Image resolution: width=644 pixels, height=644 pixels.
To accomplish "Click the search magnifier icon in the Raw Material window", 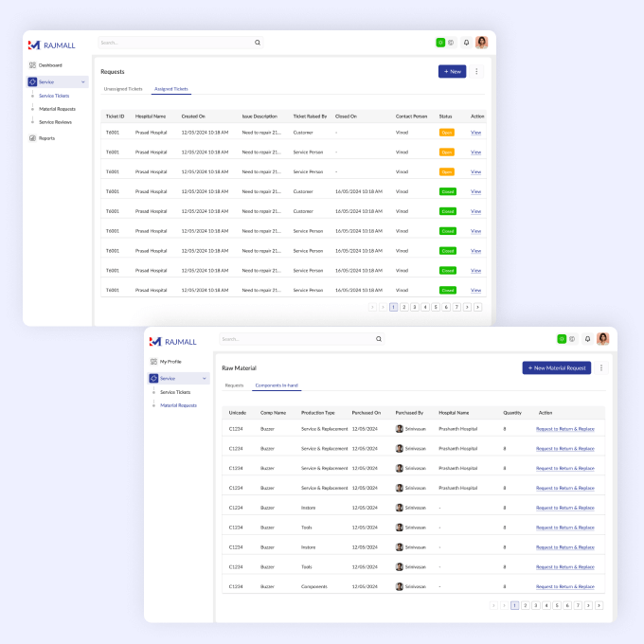I will point(379,338).
